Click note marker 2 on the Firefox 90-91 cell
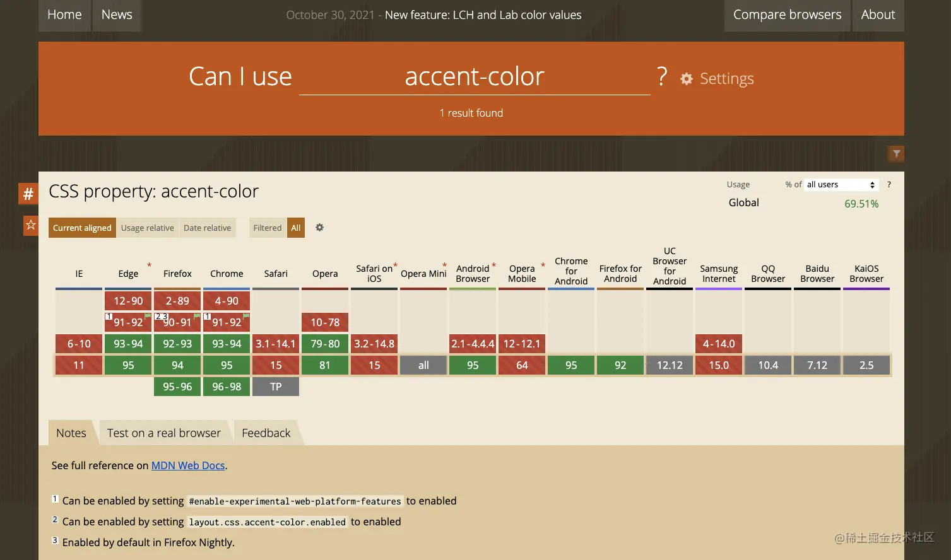The height and width of the screenshot is (560, 951). [158, 316]
